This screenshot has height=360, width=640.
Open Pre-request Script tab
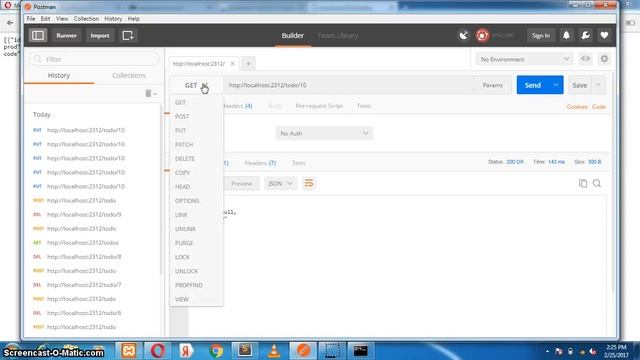pyautogui.click(x=319, y=106)
